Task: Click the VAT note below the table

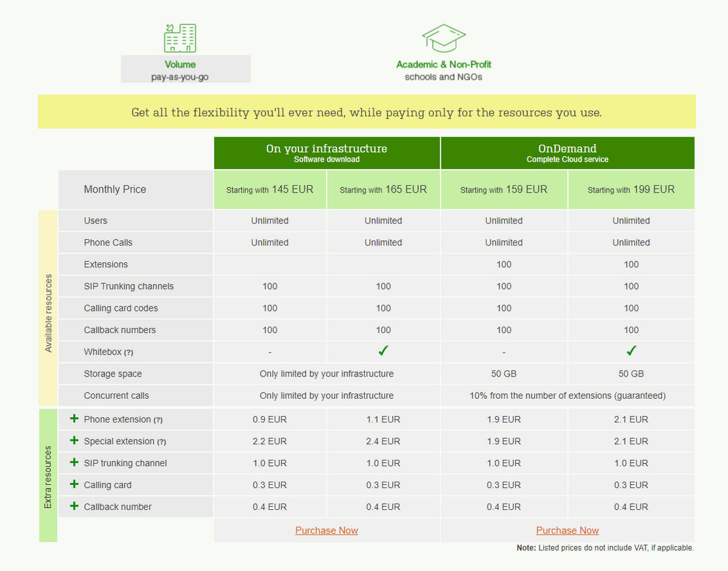Action: pyautogui.click(x=605, y=548)
